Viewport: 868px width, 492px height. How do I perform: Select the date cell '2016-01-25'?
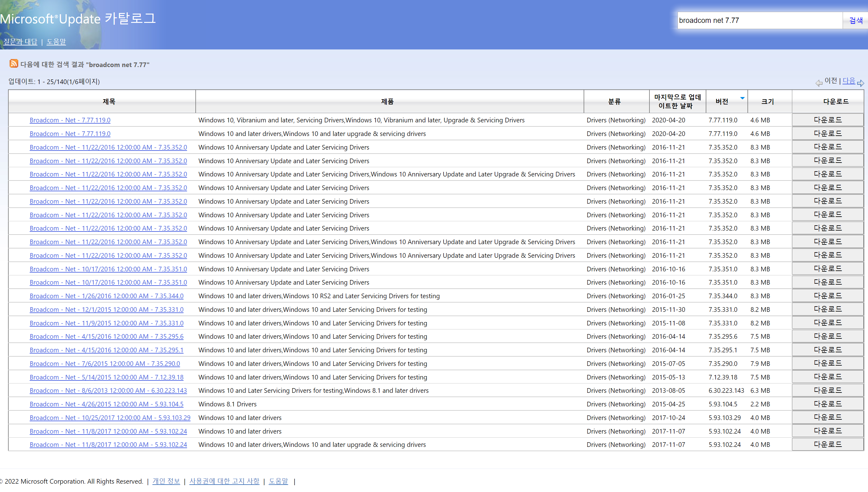tap(668, 296)
